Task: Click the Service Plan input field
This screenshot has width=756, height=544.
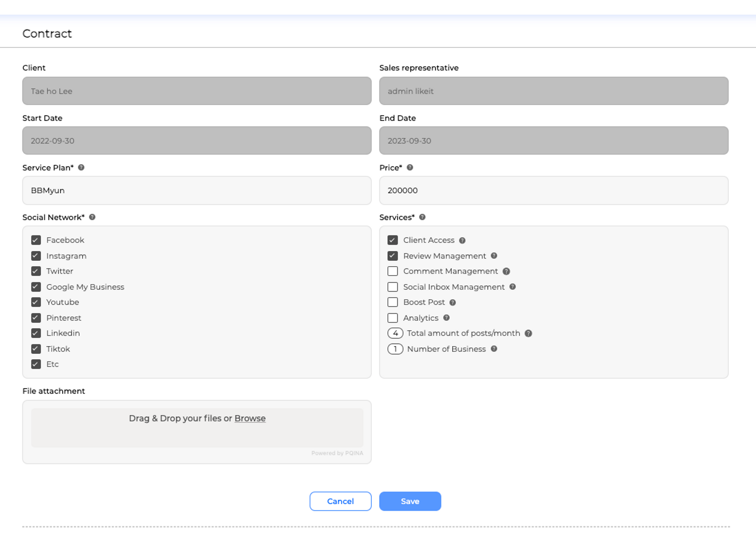Action: (197, 191)
